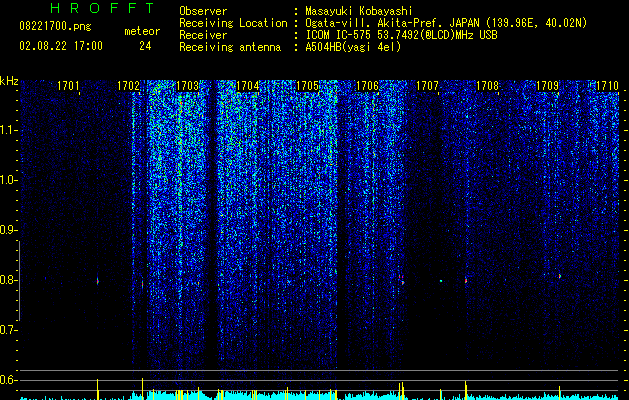Click the 1705 time marker

tap(307, 86)
